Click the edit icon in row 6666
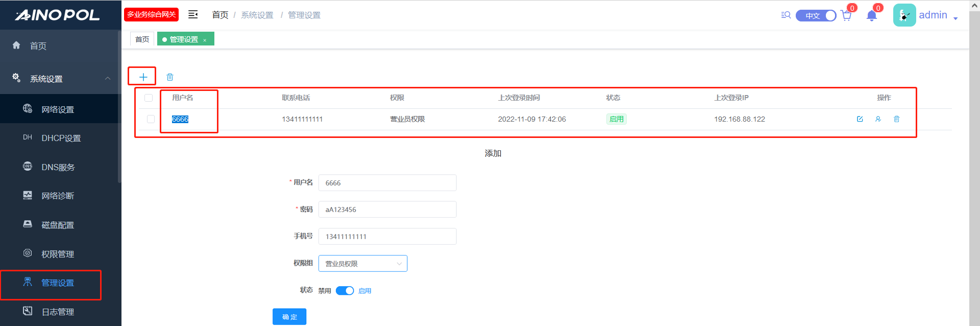 [x=860, y=119]
